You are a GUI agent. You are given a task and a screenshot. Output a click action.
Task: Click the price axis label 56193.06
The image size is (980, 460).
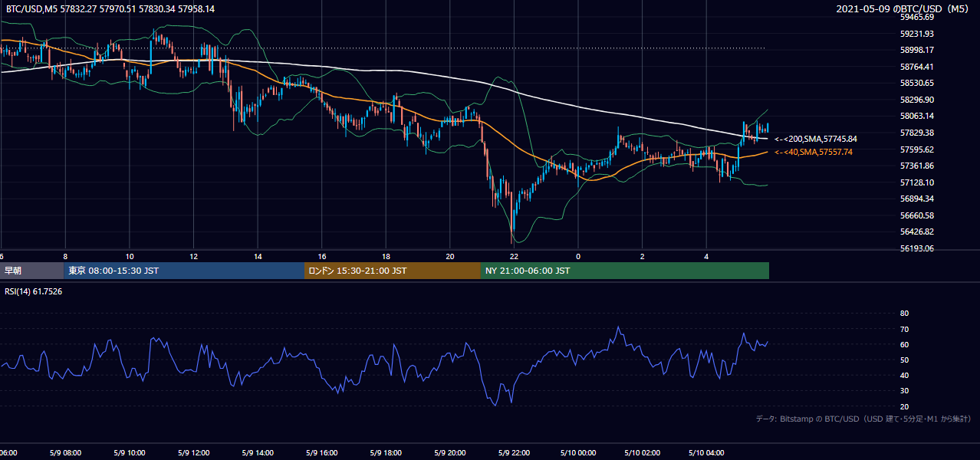916,248
